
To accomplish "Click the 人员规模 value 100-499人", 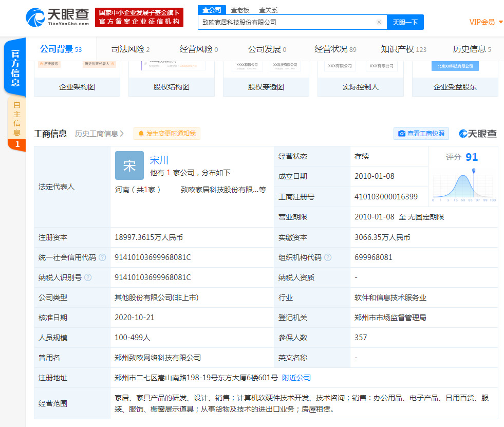I will (x=132, y=337).
